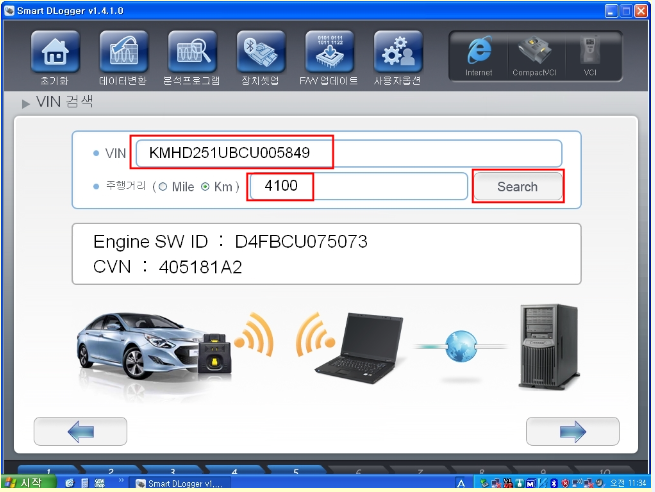Click the Bluetooth tray icon

(554, 483)
